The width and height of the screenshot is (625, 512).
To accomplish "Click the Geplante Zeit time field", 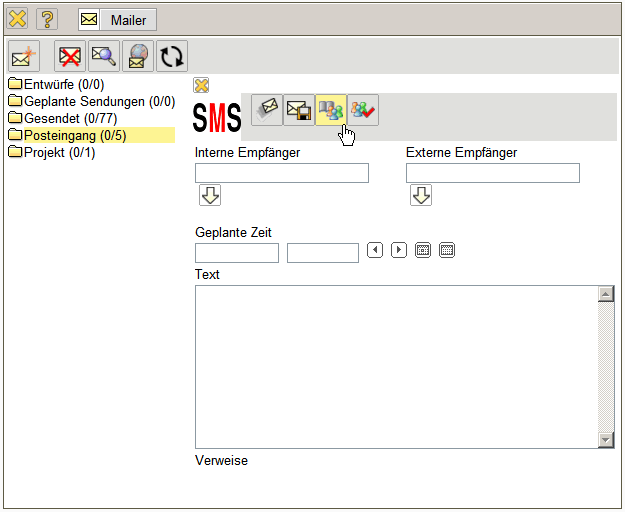I will click(x=323, y=253).
